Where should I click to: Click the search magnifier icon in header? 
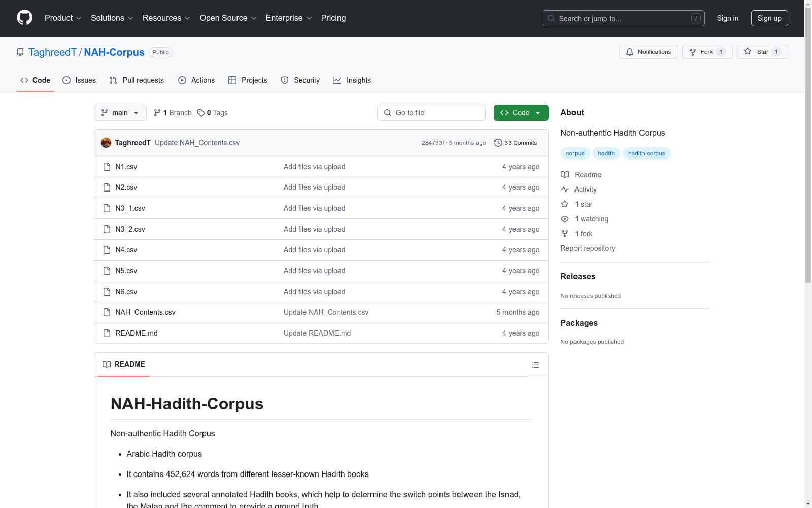coord(551,18)
